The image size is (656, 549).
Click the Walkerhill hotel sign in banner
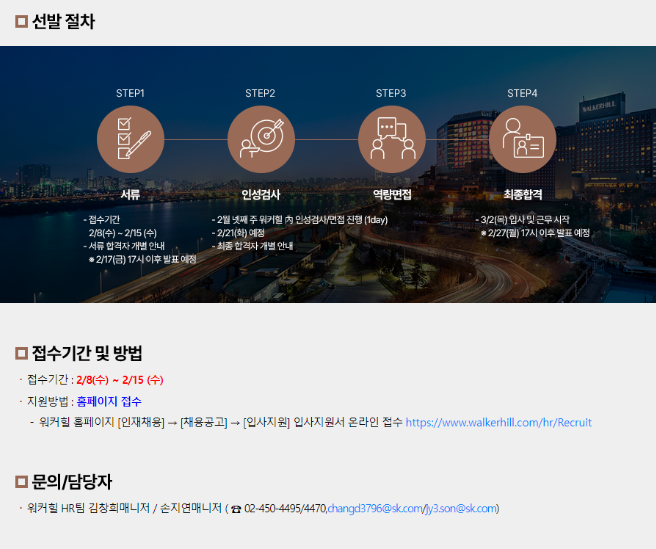(598, 106)
